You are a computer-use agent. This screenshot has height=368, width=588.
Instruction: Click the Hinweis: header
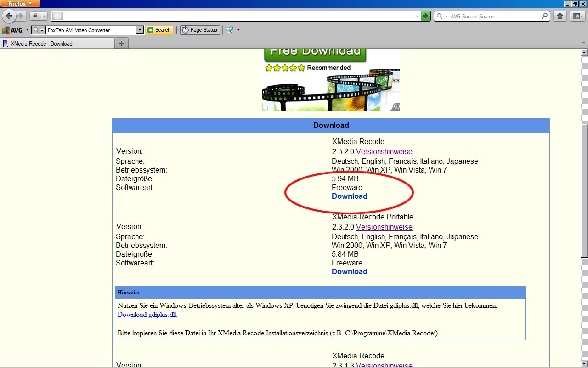320,292
